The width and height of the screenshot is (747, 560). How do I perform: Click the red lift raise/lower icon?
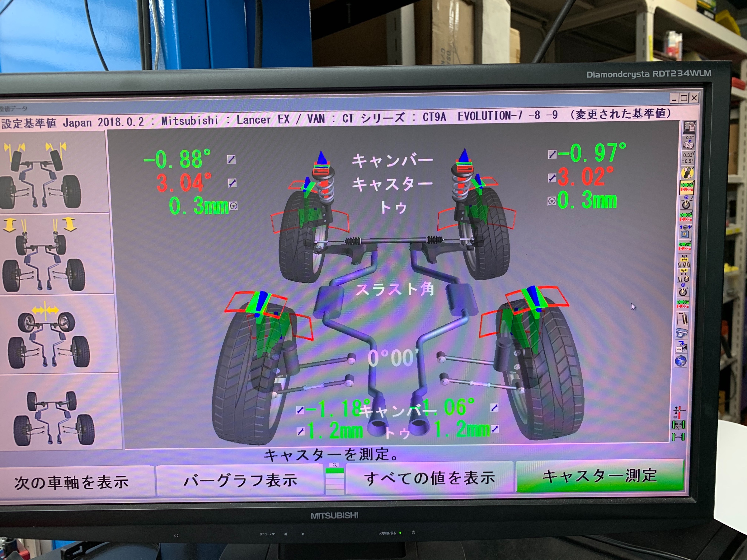point(679,413)
